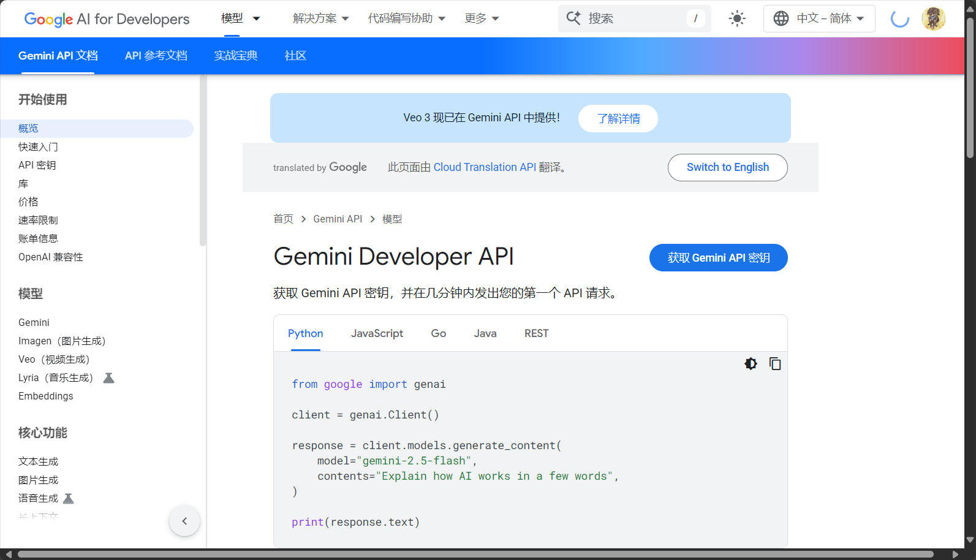
Task: Open the 库 sidebar item
Action: [23, 184]
